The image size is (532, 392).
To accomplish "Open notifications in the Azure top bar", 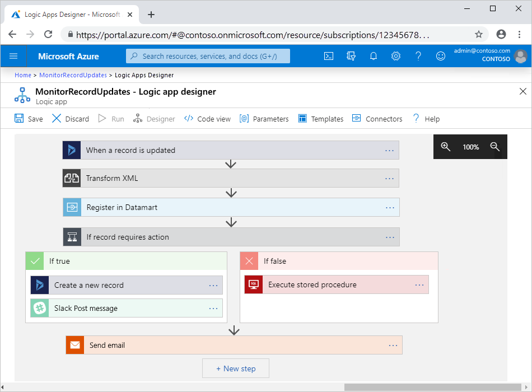I will click(374, 56).
